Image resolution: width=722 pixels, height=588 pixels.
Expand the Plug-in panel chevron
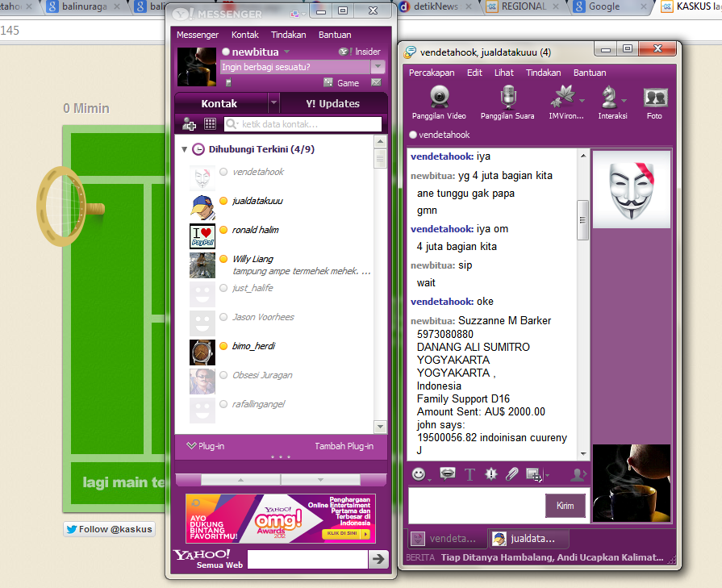pyautogui.click(x=191, y=445)
